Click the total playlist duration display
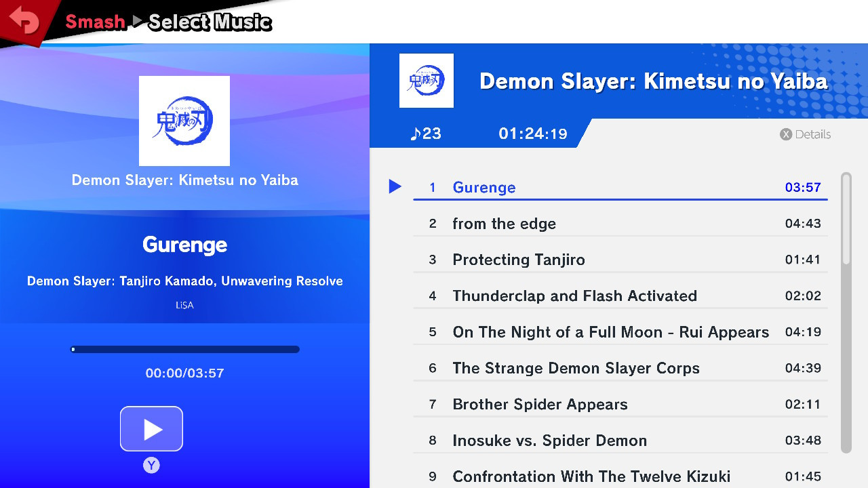 tap(534, 134)
